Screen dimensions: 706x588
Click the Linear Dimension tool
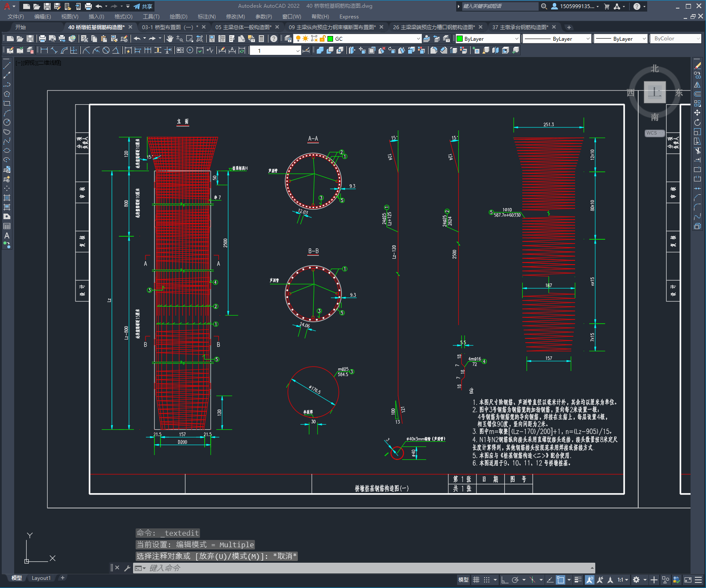pyautogui.click(x=44, y=50)
